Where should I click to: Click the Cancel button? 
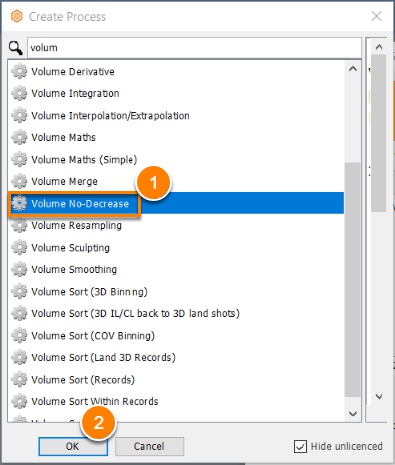point(149,446)
